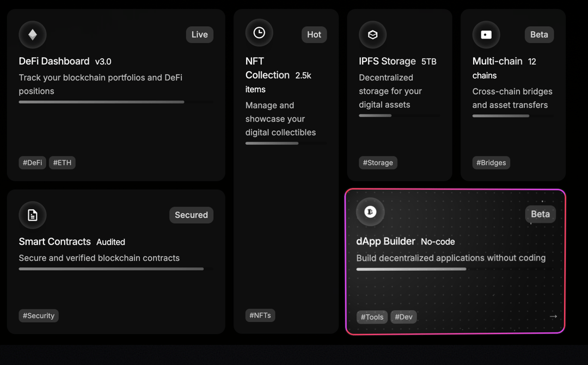This screenshot has width=588, height=365.
Task: Click the Beta badge on dApp Builder
Action: tap(540, 214)
